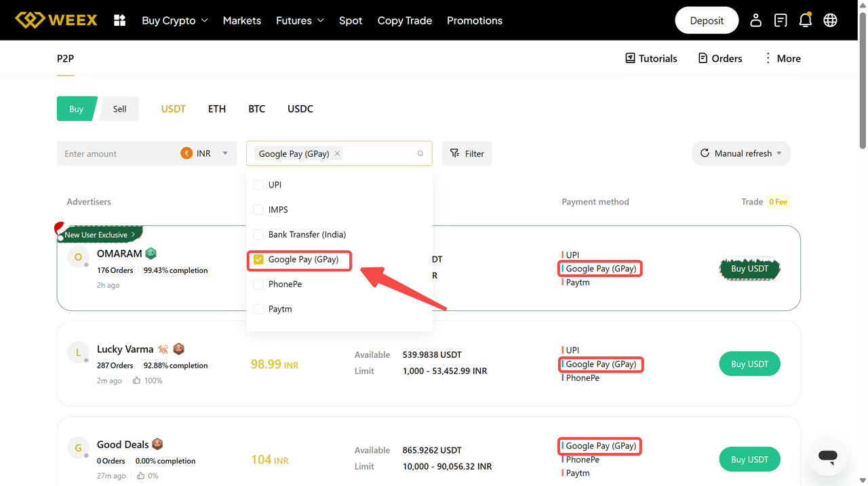The width and height of the screenshot is (868, 486).
Task: Open the orders document icon in header
Action: coord(781,20)
